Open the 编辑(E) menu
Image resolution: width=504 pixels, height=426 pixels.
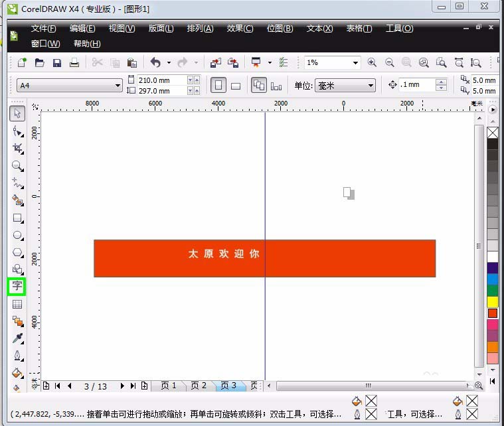[x=82, y=29]
